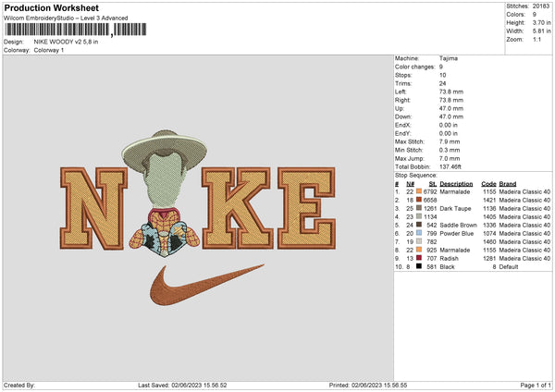
Task: Click the Dark Taupe color swatch
Action: pos(419,208)
